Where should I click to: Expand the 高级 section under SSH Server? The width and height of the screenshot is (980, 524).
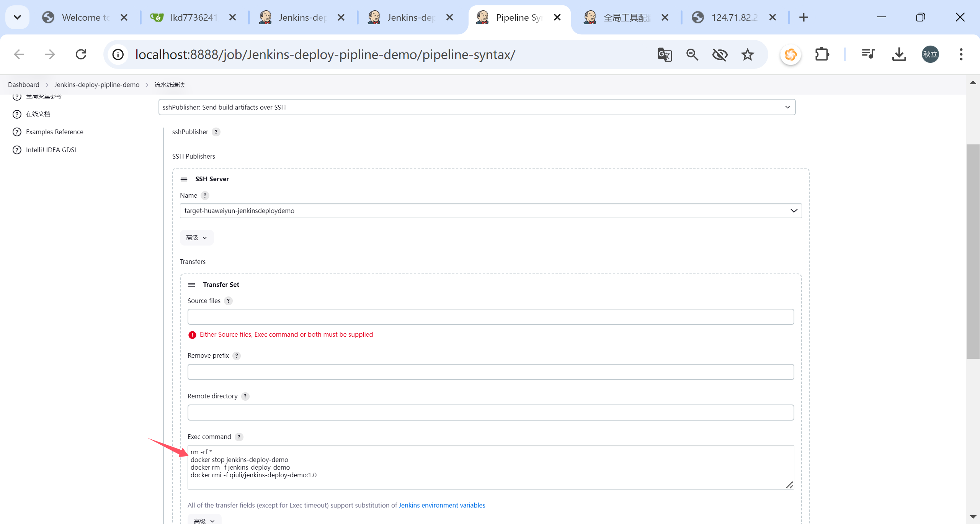196,237
